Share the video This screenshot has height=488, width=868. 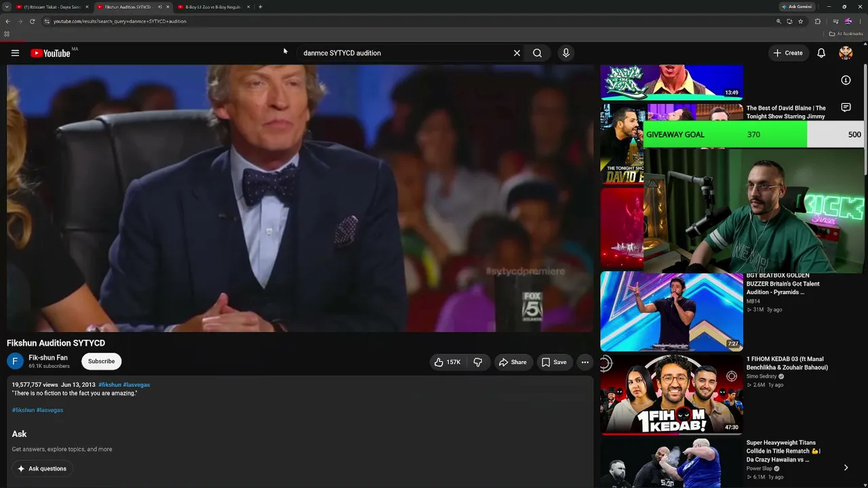(513, 363)
